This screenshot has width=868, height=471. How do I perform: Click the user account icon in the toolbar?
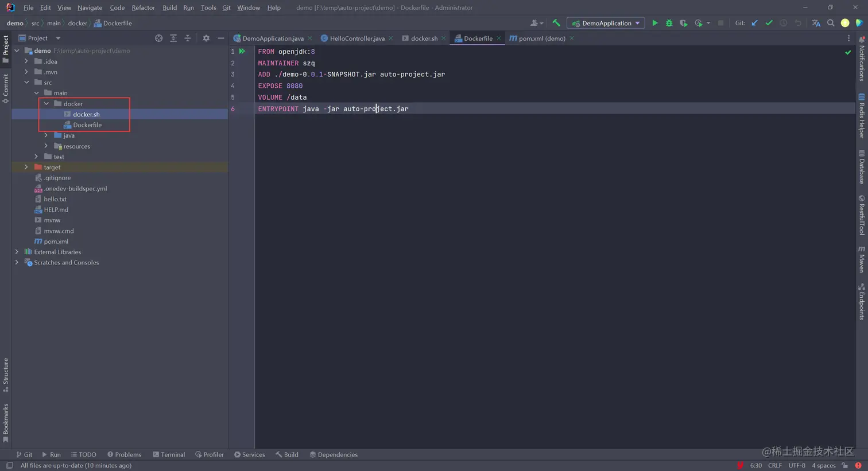(536, 23)
